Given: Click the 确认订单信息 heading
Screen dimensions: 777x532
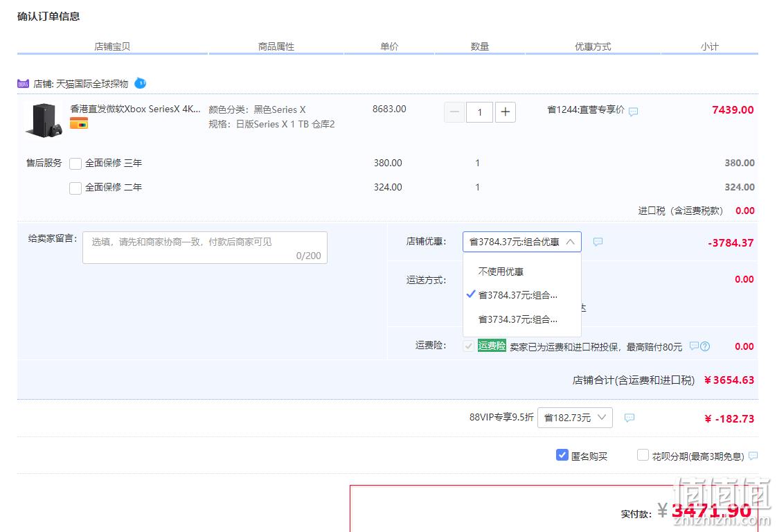Looking at the screenshot, I should (x=48, y=17).
